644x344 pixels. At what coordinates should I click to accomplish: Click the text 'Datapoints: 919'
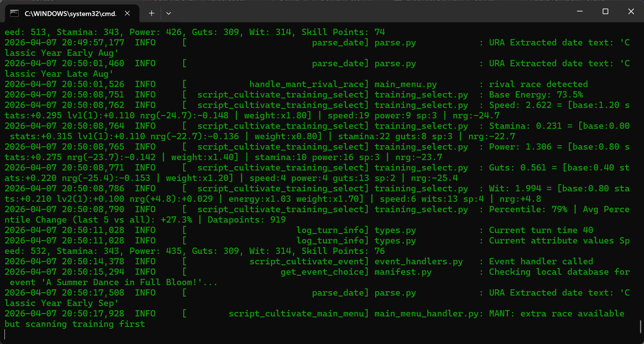coord(246,220)
